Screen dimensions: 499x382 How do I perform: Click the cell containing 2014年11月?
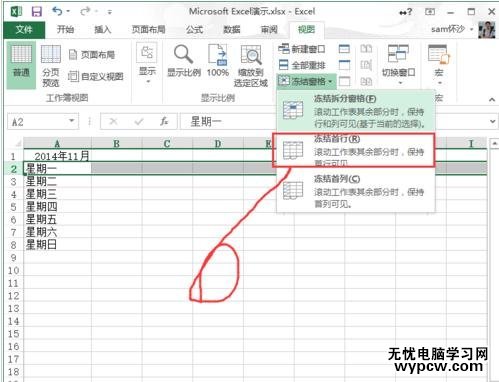point(57,156)
